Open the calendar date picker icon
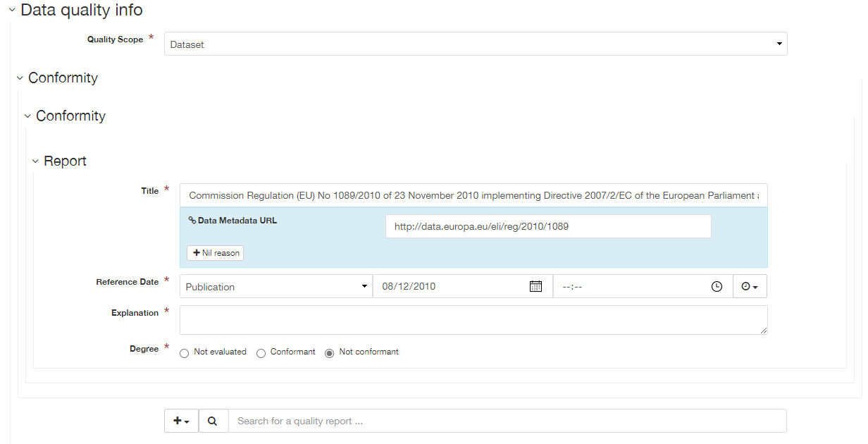This screenshot has width=868, height=444. [x=535, y=286]
